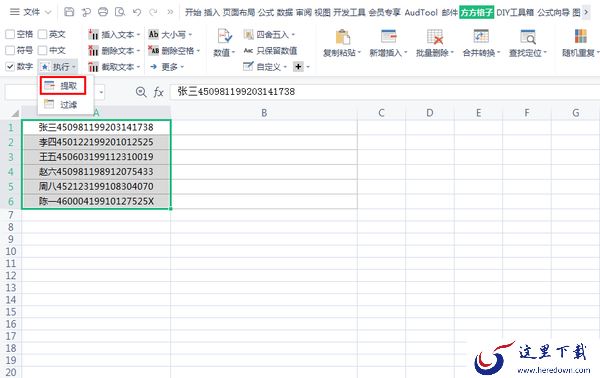Screen dimensions: 600x378
Task: Click cell containing 周八452123199108304070
Action: point(96,186)
